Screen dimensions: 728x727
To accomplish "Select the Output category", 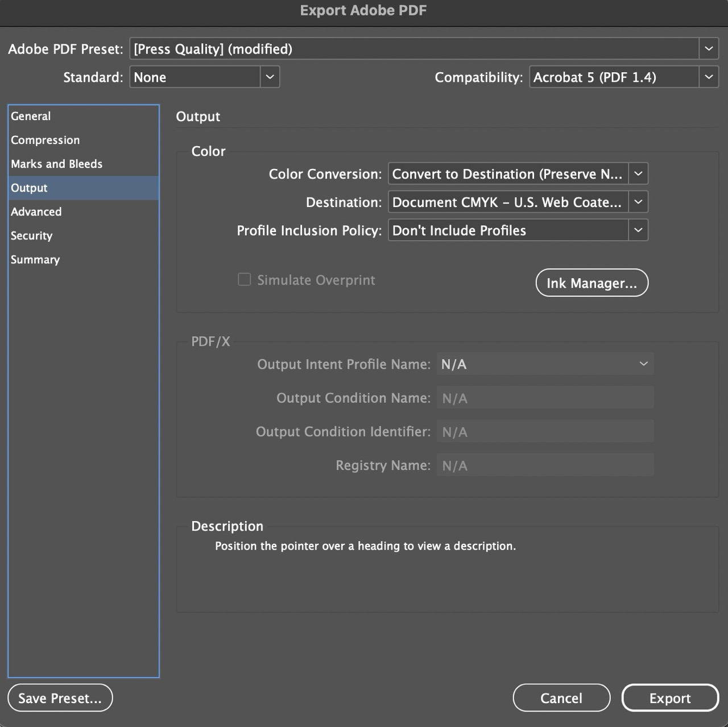I will point(83,188).
